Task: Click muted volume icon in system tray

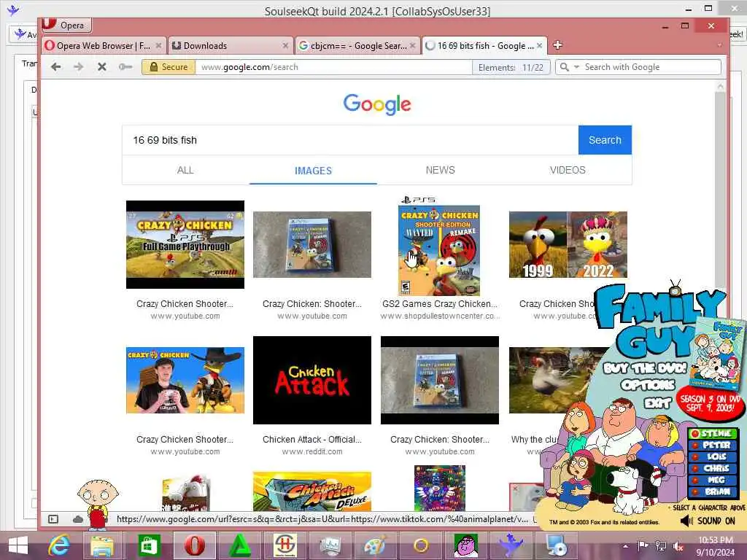Action: pyautogui.click(x=678, y=546)
